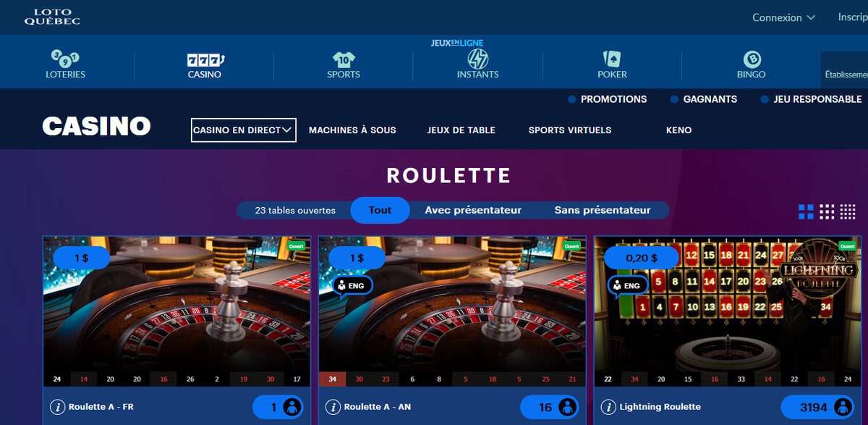Open the Keno menu item

coord(678,130)
